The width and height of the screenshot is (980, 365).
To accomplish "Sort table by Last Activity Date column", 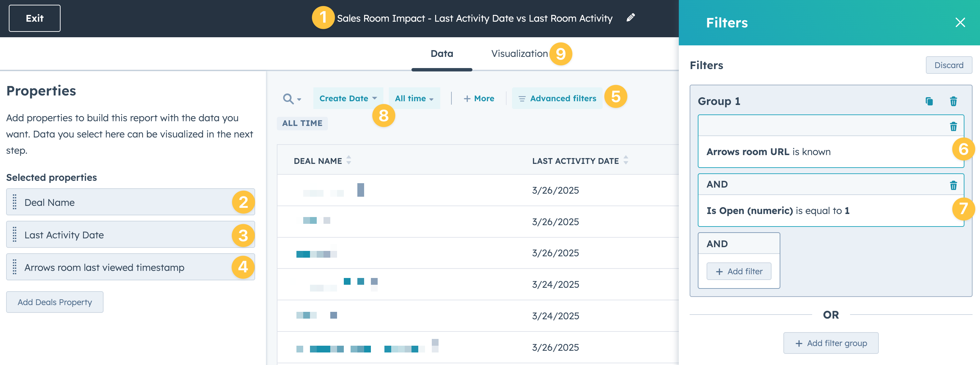I will point(625,160).
